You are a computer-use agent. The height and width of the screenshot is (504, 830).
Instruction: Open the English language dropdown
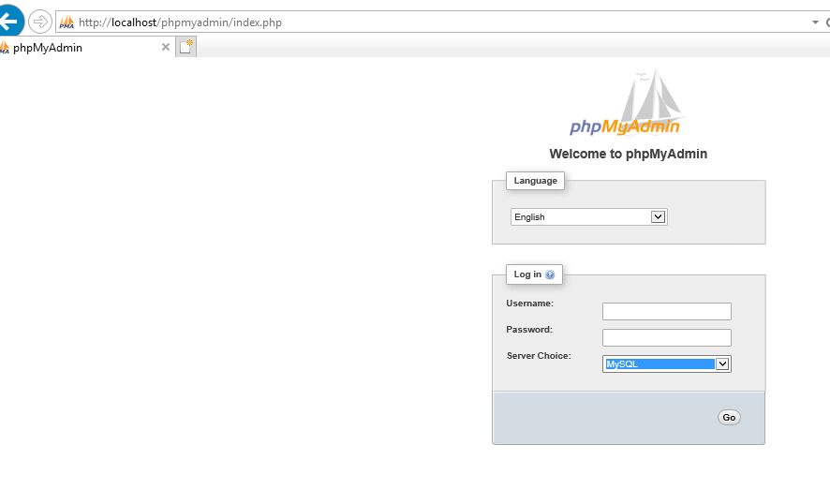[588, 217]
